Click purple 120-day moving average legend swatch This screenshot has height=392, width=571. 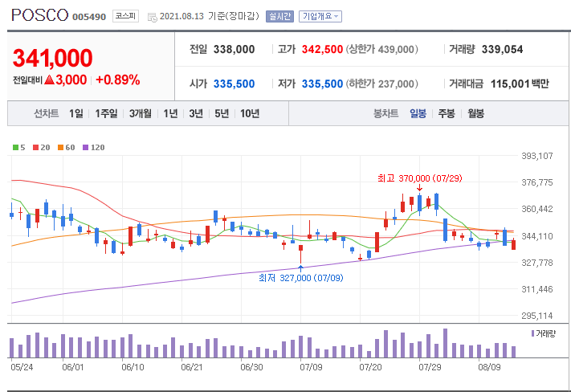[x=86, y=148]
